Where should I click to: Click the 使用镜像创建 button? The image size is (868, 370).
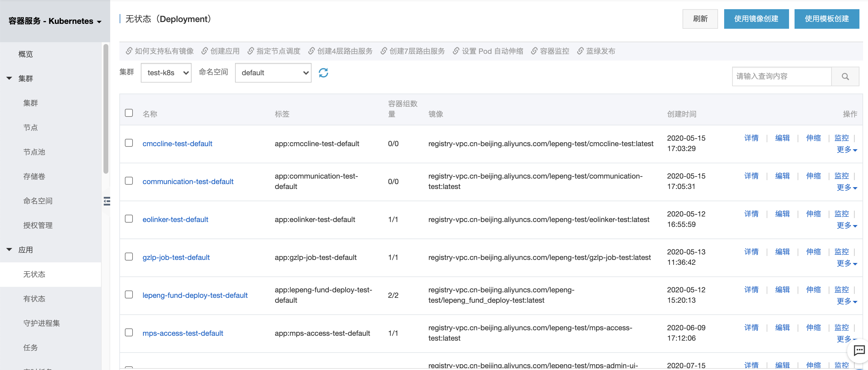(x=756, y=19)
